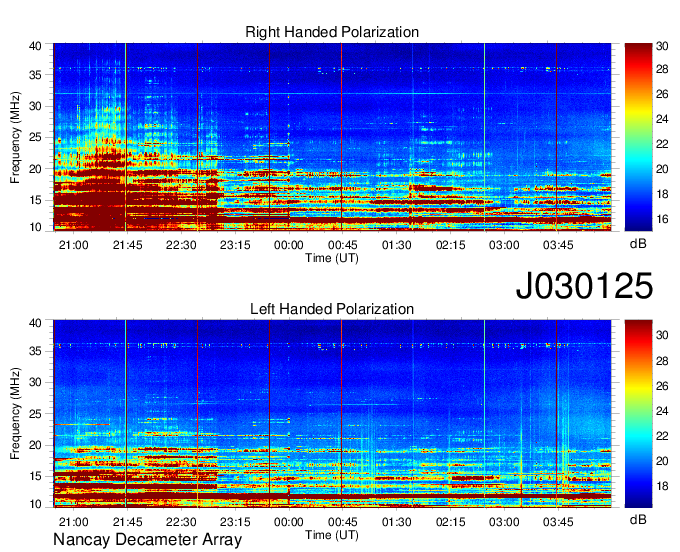The height and width of the screenshot is (552, 680).
Task: Click the dB unit label under Right Handed color bar
Action: click(638, 244)
